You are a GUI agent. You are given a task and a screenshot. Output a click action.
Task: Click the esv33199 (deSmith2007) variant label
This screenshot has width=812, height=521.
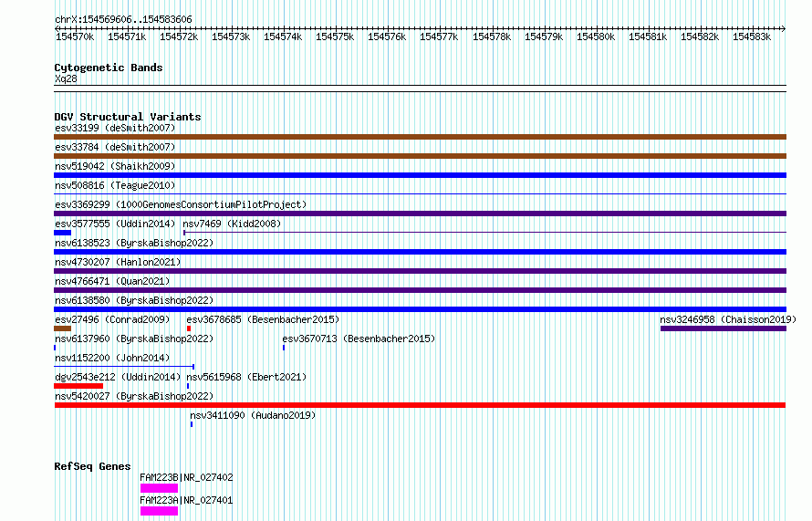click(115, 128)
